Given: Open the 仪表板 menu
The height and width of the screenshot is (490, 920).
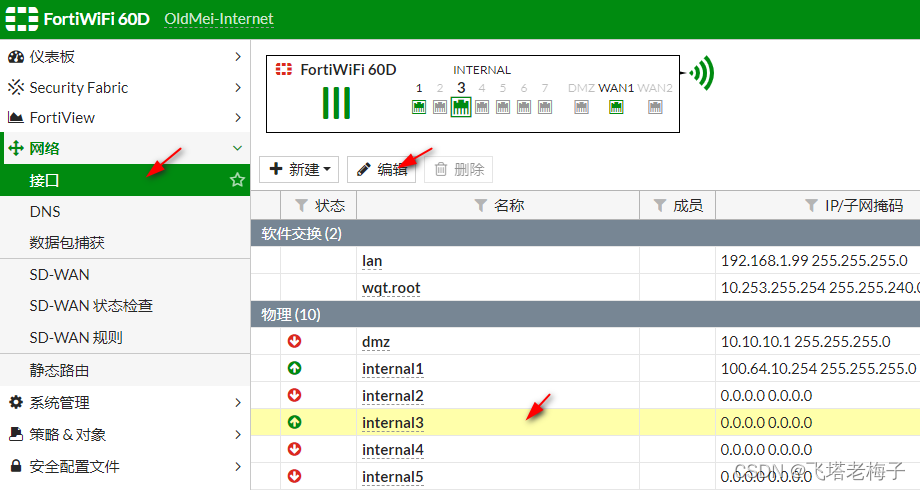Looking at the screenshot, I should point(125,56).
